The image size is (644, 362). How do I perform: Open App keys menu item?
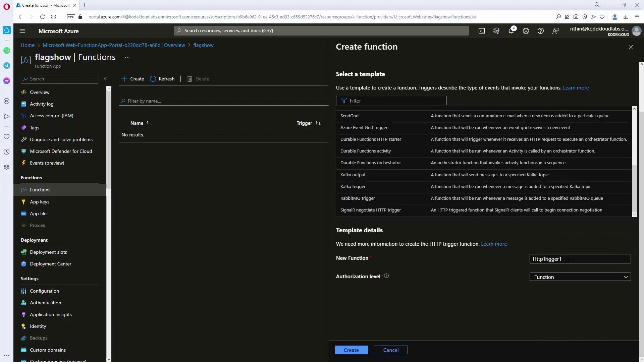[x=40, y=202]
